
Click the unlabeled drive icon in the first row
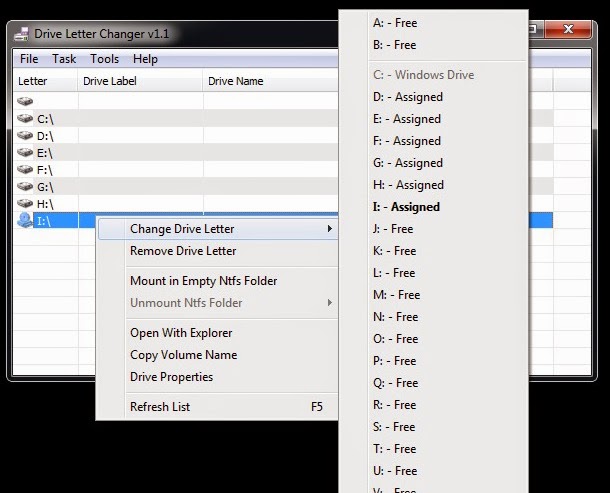25,101
